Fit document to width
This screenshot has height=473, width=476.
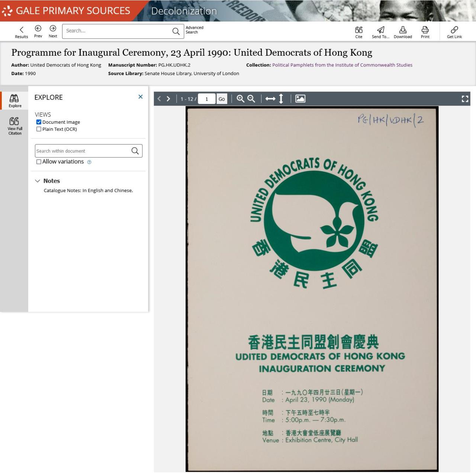click(x=270, y=99)
